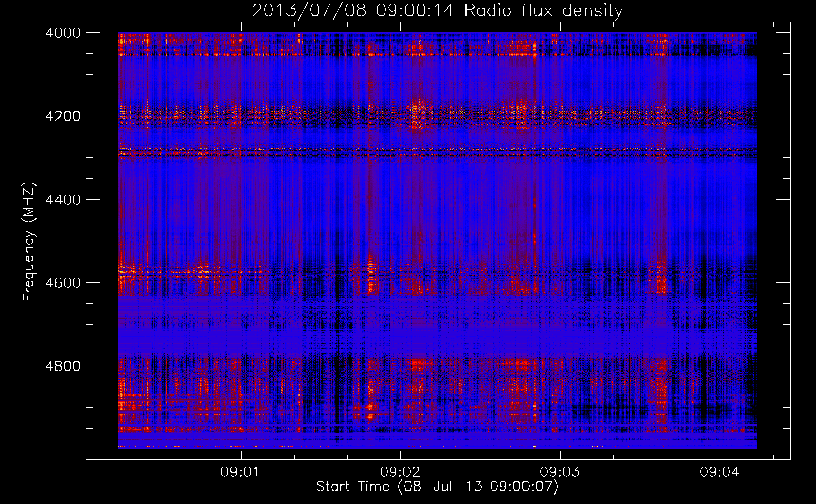The width and height of the screenshot is (816, 504).
Task: Click the plot title 'Radio flux density'
Action: (544, 11)
